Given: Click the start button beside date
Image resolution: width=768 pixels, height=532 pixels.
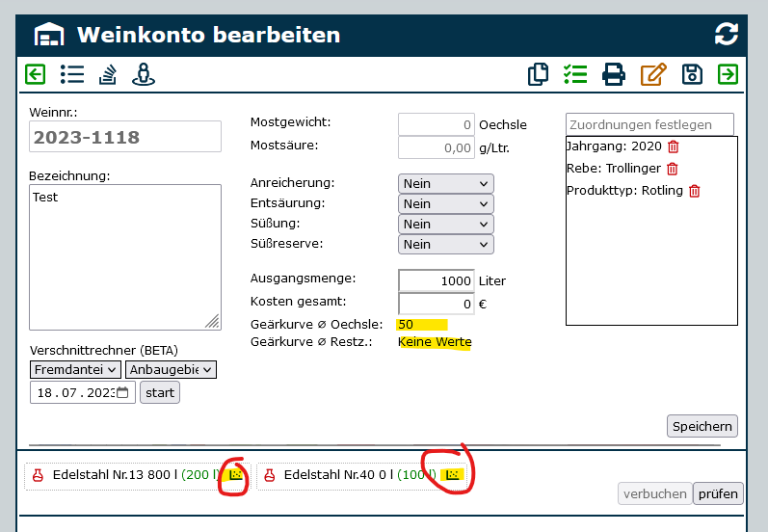Looking at the screenshot, I should pos(159,392).
